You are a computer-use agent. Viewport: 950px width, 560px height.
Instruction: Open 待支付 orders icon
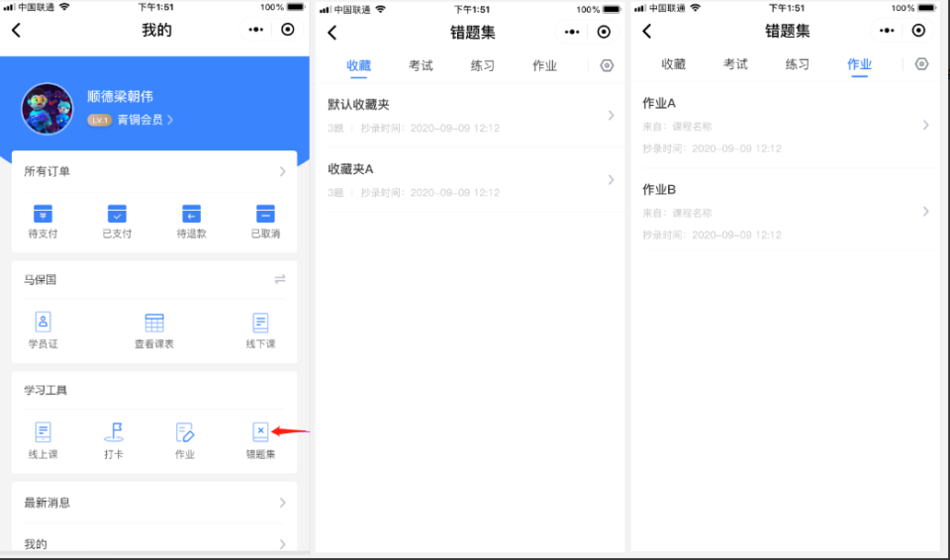[x=43, y=214]
